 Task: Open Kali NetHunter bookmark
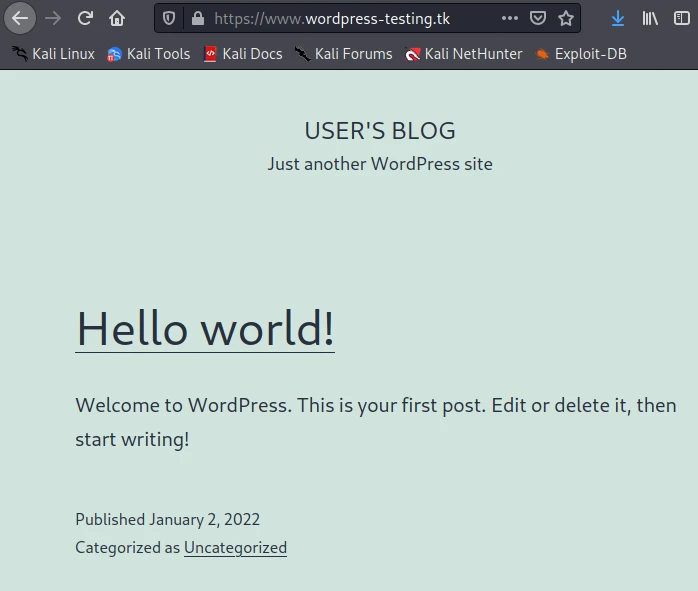pyautogui.click(x=463, y=54)
